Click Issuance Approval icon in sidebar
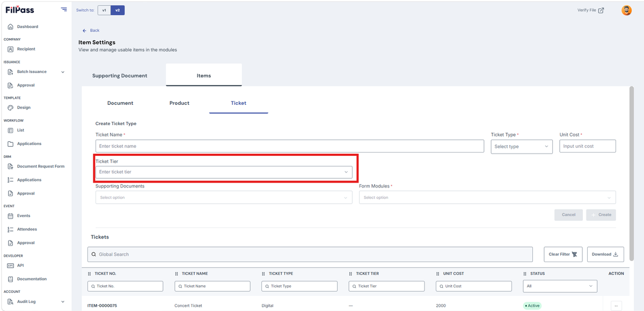The image size is (644, 311). [10, 85]
